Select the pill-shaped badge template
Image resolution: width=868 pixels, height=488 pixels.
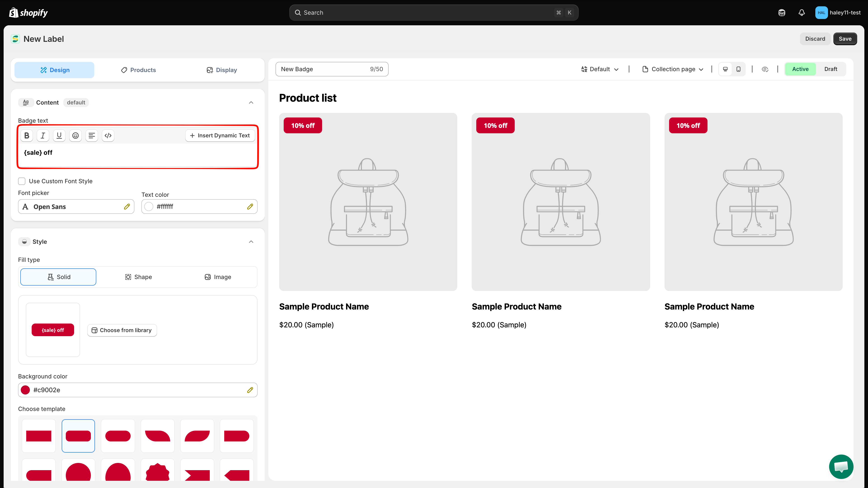click(x=118, y=436)
